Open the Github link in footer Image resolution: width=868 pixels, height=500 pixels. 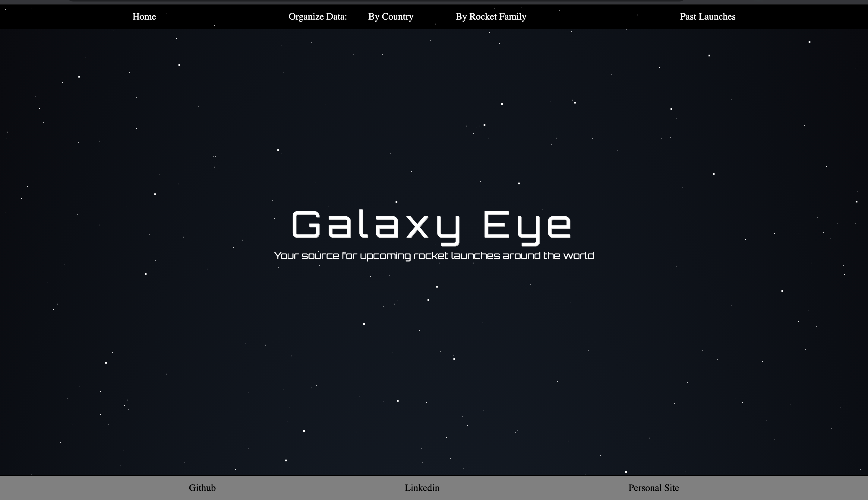[x=202, y=488]
